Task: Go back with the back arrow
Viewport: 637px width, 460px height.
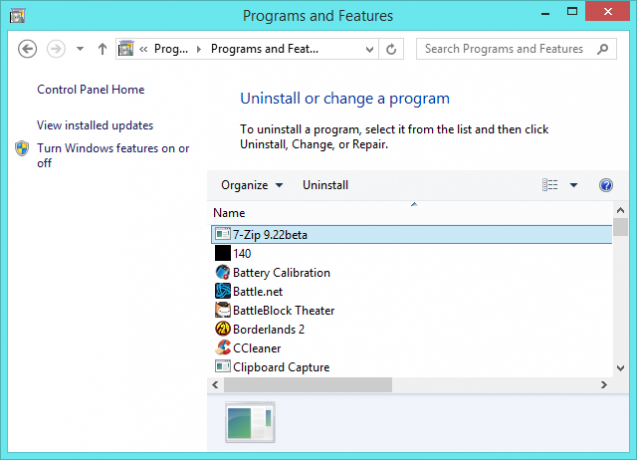Action: pos(27,49)
